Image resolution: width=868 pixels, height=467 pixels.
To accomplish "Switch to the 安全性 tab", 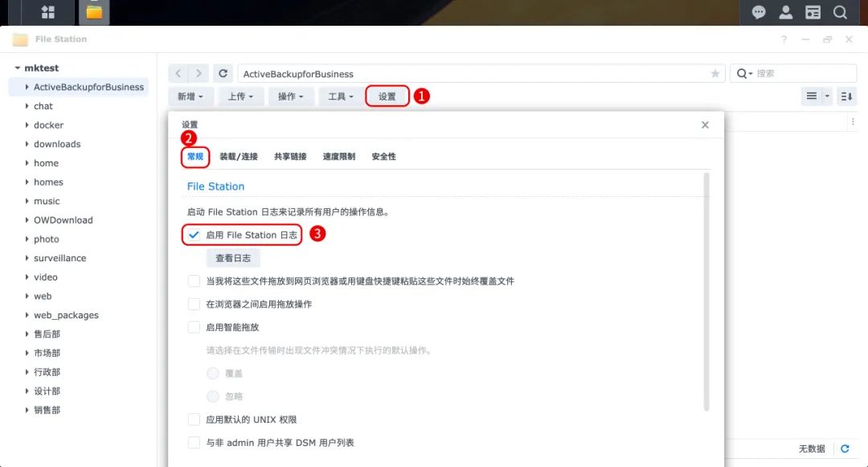I will 383,157.
